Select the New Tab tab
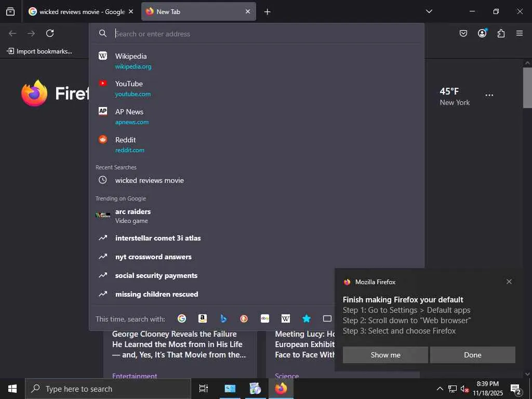Image resolution: width=532 pixels, height=399 pixels. (198, 11)
